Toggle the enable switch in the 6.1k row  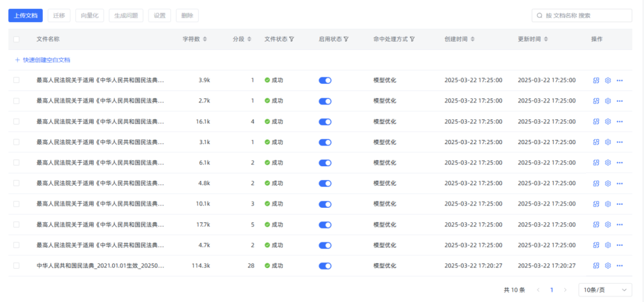[325, 163]
